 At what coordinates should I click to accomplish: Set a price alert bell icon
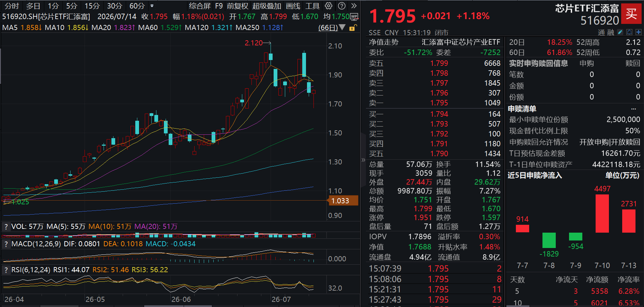point(629,32)
